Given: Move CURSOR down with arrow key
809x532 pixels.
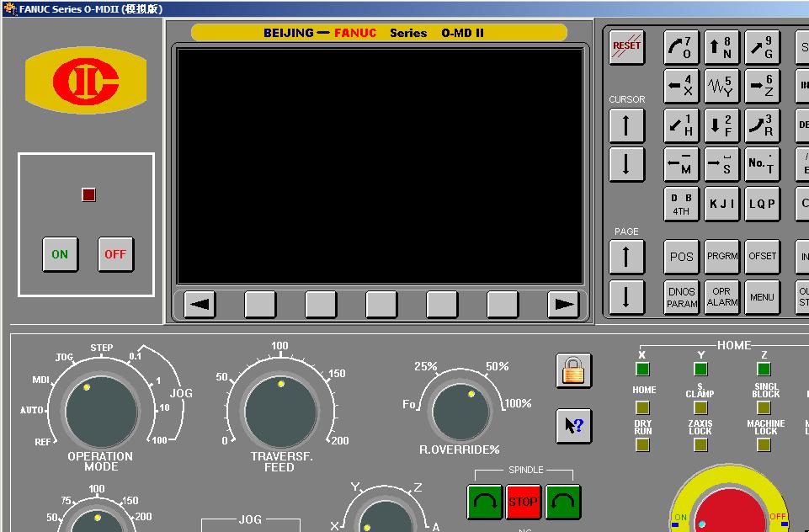Looking at the screenshot, I should (626, 165).
